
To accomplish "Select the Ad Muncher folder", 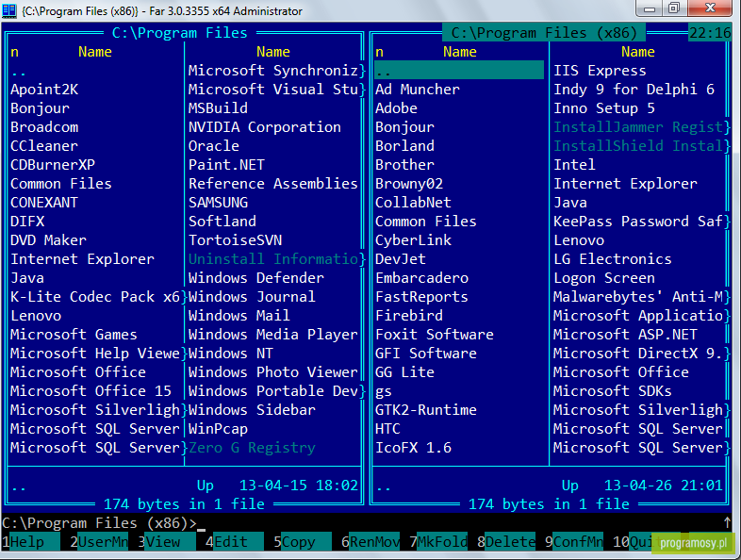I will [x=418, y=90].
